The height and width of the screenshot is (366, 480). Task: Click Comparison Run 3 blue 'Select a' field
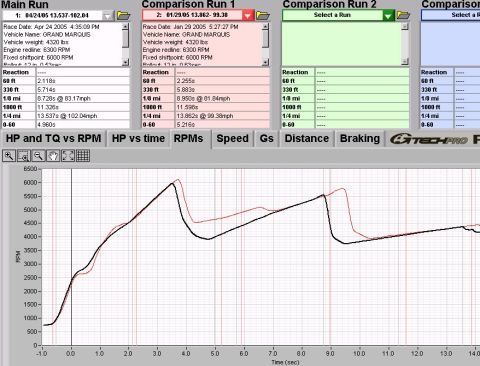451,15
